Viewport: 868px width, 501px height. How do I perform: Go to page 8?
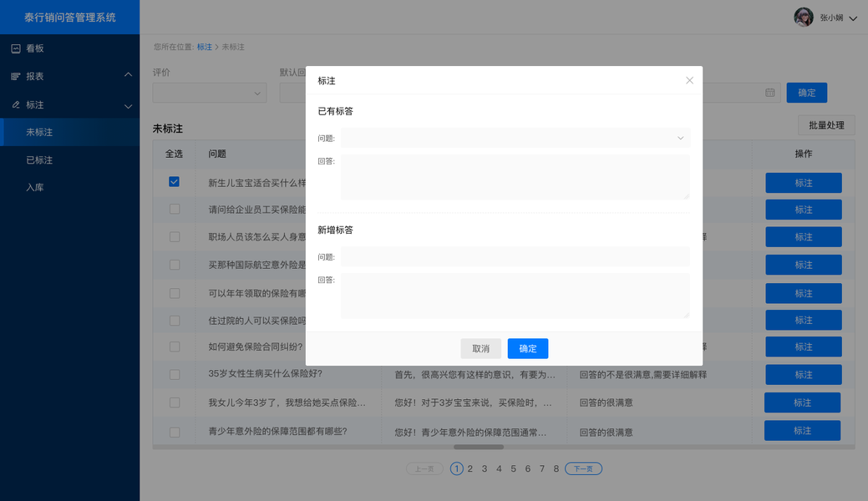(556, 469)
